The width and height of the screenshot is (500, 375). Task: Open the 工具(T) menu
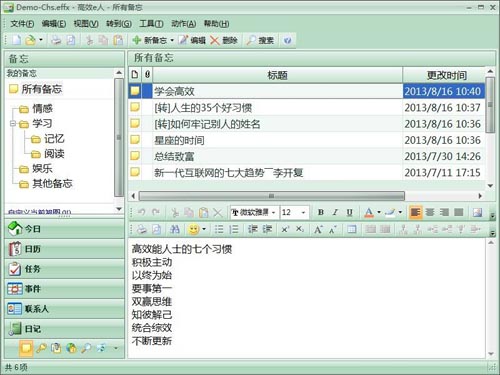tap(151, 23)
